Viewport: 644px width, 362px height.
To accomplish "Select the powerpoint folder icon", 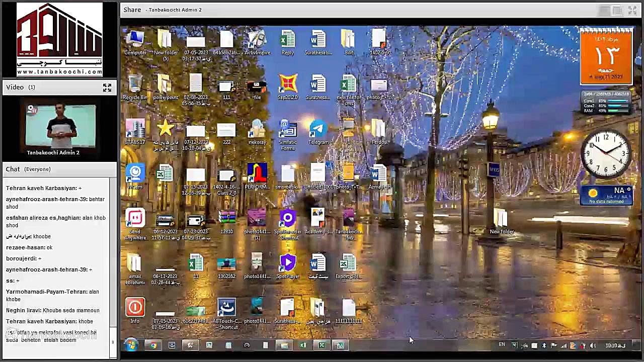I will point(166,87).
